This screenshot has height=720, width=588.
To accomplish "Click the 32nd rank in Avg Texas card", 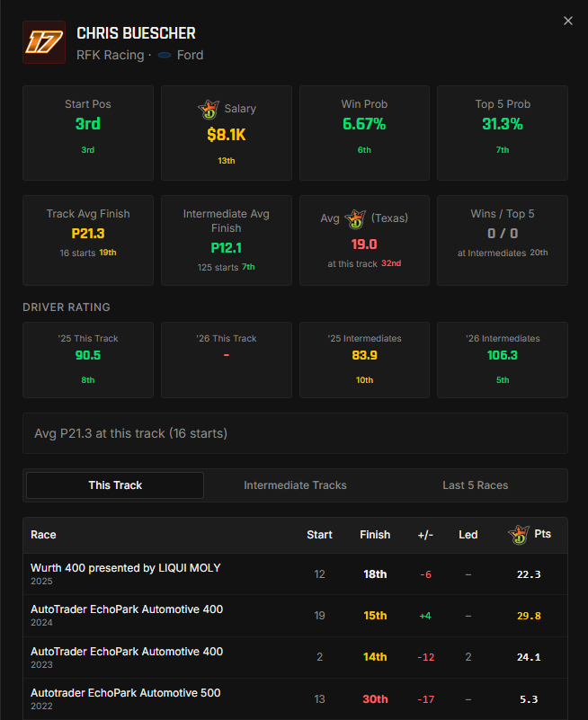I will pos(391,263).
